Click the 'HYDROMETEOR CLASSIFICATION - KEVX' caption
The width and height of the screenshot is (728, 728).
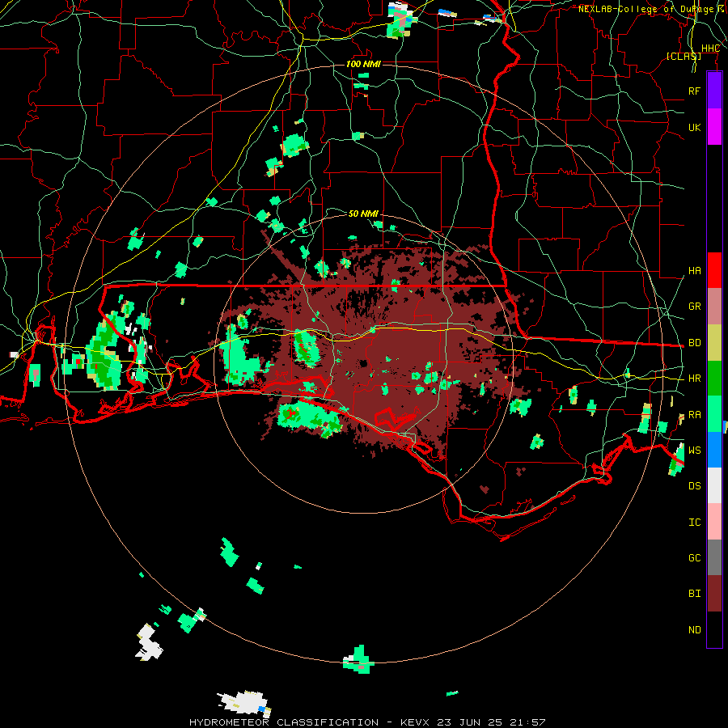pyautogui.click(x=311, y=722)
